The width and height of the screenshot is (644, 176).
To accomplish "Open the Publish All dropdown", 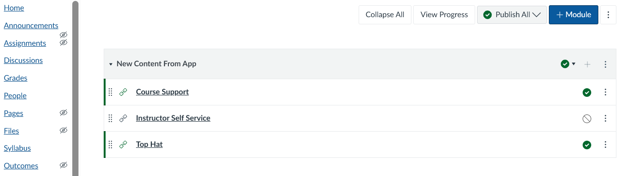I will (512, 15).
